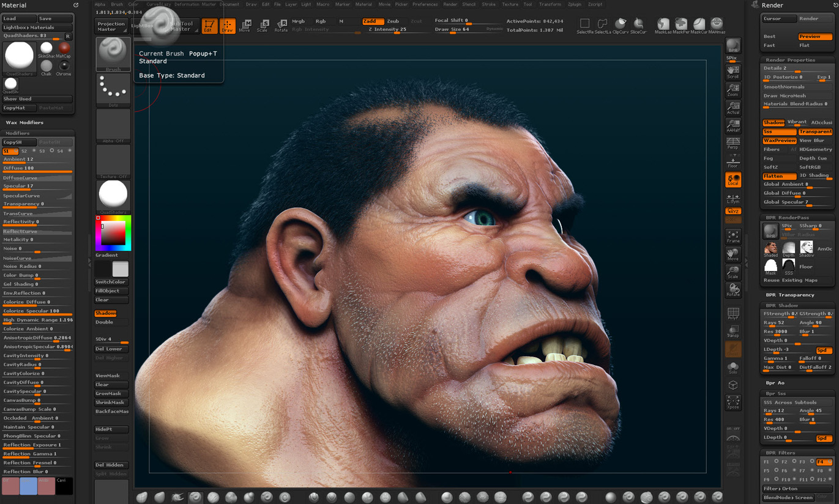
Task: Click the color picker gradient square
Action: point(113,233)
